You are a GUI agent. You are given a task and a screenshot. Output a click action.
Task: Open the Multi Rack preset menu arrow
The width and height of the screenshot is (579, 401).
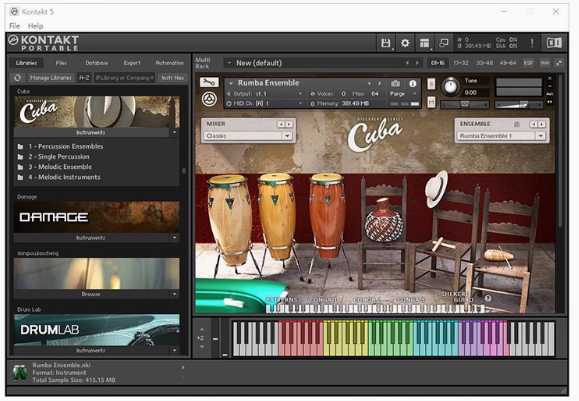click(x=229, y=63)
